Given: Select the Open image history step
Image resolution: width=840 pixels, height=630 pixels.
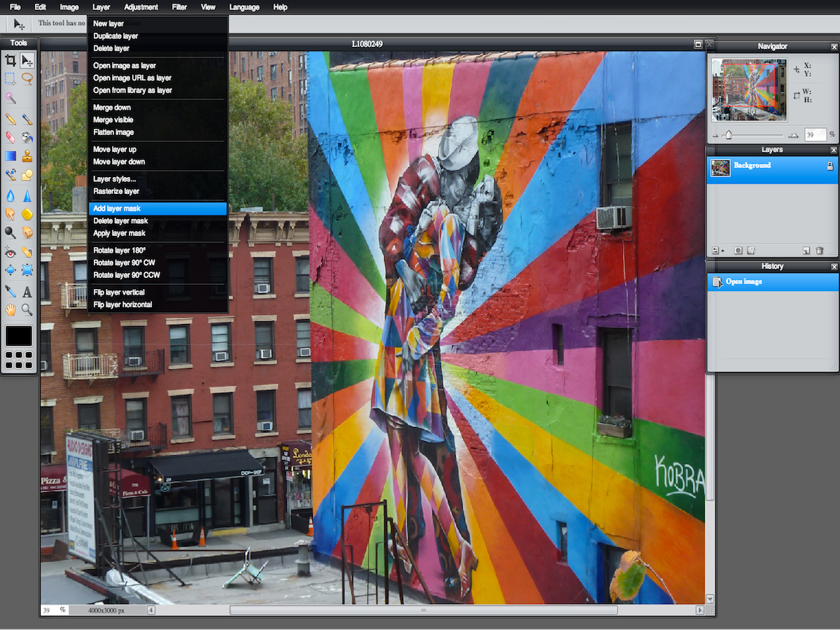Looking at the screenshot, I should pos(772,282).
